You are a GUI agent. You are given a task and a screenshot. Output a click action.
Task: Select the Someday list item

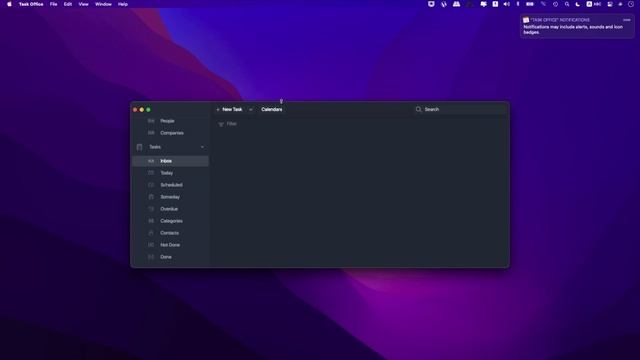(x=171, y=197)
